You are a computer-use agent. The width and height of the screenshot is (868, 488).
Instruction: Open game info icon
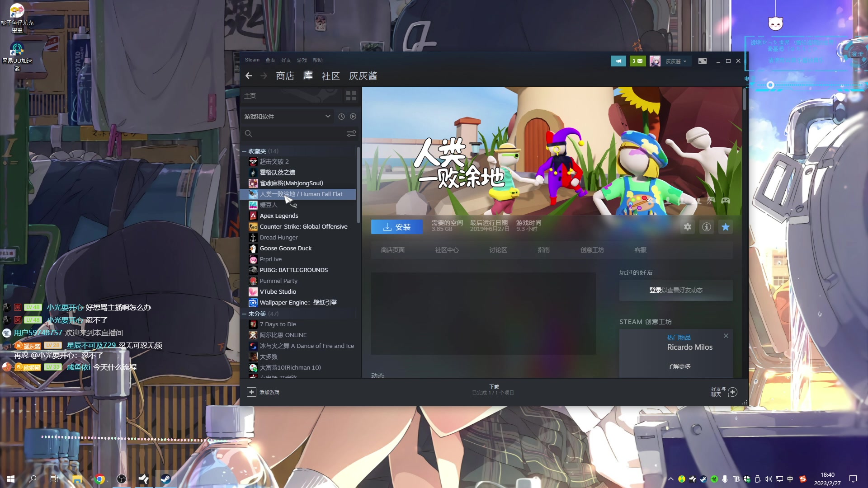click(x=707, y=227)
